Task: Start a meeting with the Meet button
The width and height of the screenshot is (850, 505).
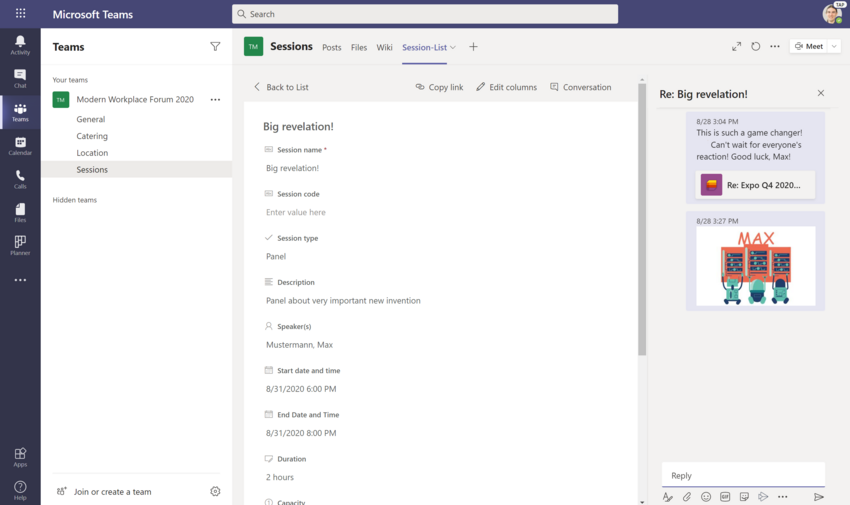Action: [x=809, y=47]
